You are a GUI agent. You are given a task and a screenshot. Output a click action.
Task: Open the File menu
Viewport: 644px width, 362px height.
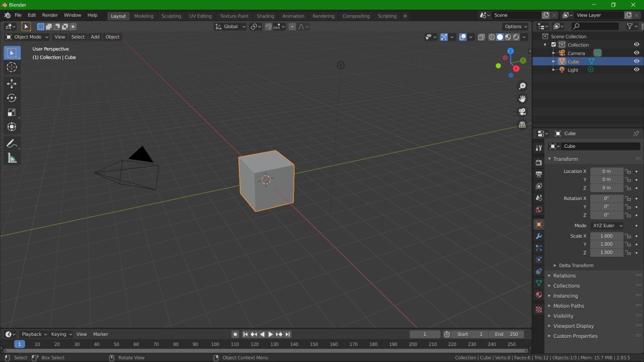18,15
